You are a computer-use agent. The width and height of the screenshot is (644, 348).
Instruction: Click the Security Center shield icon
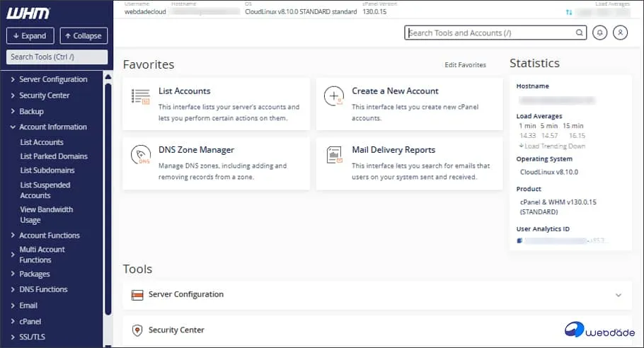coord(137,330)
